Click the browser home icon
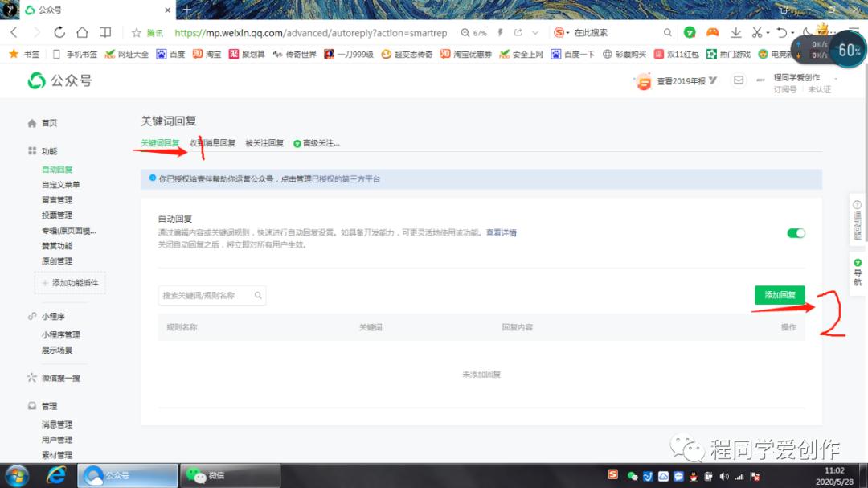 [x=83, y=33]
